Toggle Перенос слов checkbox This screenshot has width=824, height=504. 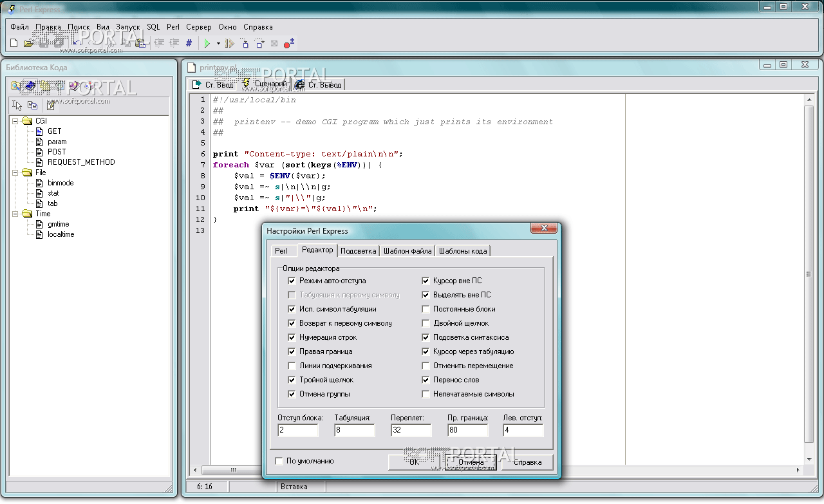(426, 380)
